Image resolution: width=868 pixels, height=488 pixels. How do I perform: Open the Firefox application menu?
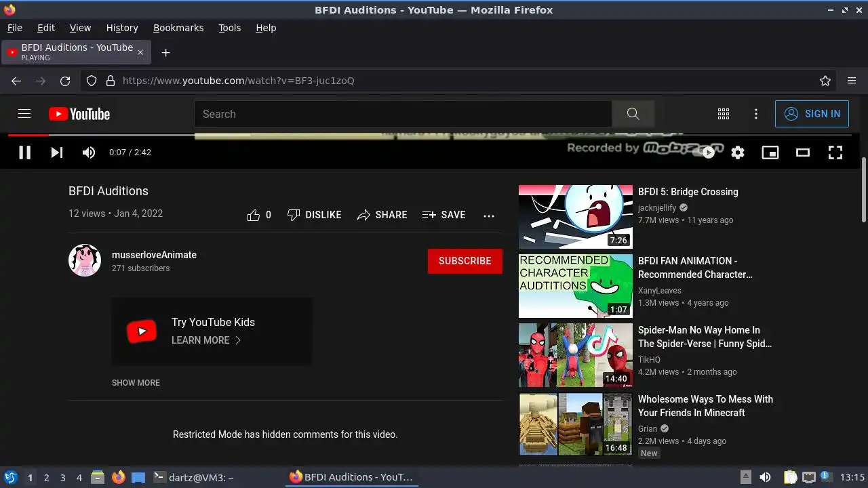tap(852, 81)
